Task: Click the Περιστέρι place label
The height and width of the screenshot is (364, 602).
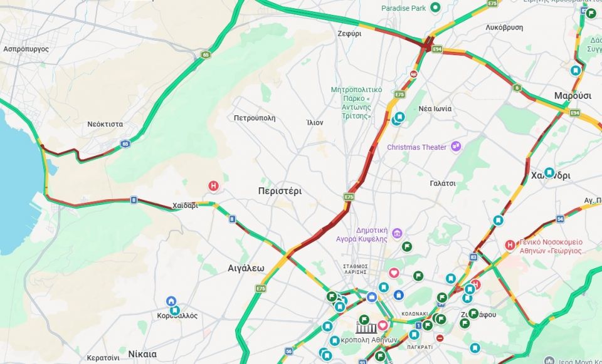Action: pyautogui.click(x=280, y=191)
